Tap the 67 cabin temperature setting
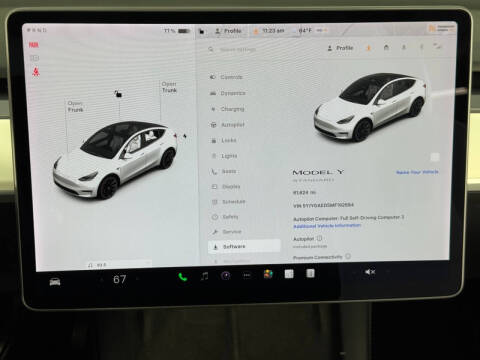The height and width of the screenshot is (360, 480). click(x=119, y=279)
